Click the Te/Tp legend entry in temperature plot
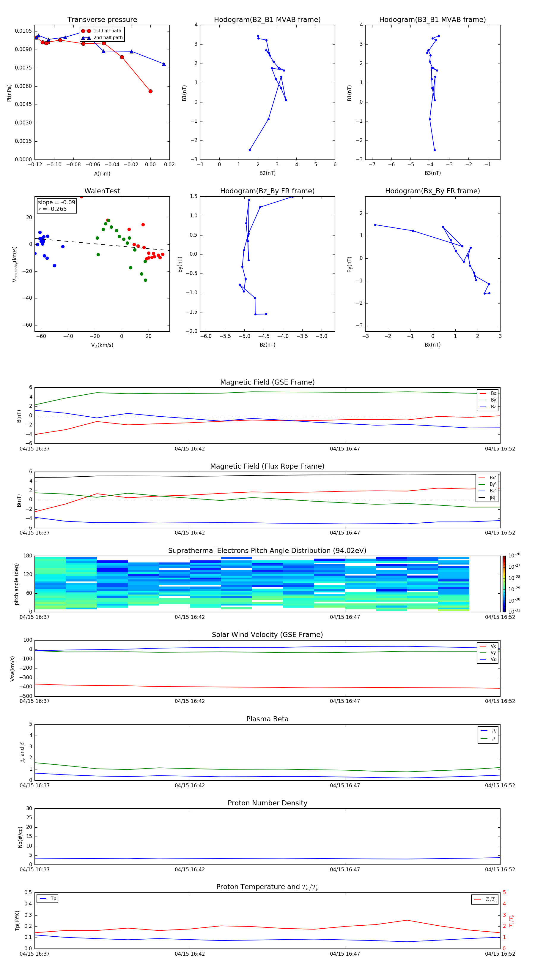This screenshot has height=980, width=535. click(485, 899)
